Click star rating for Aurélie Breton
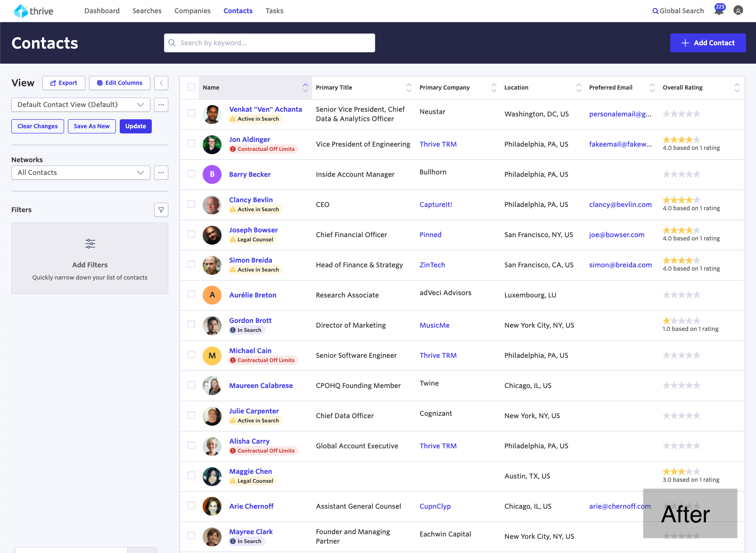 (x=682, y=295)
